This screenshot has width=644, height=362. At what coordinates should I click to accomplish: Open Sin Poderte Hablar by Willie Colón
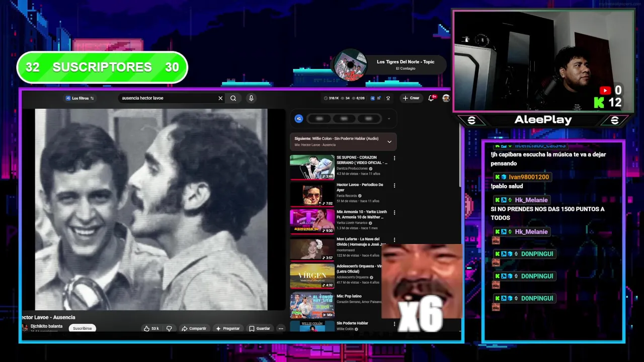[352, 323]
